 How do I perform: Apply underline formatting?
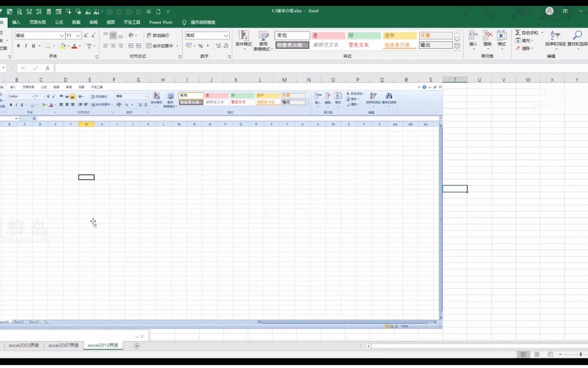coord(33,46)
